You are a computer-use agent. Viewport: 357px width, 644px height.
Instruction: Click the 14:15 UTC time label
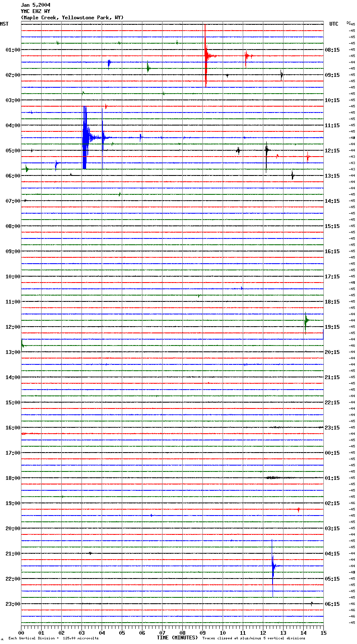(332, 201)
